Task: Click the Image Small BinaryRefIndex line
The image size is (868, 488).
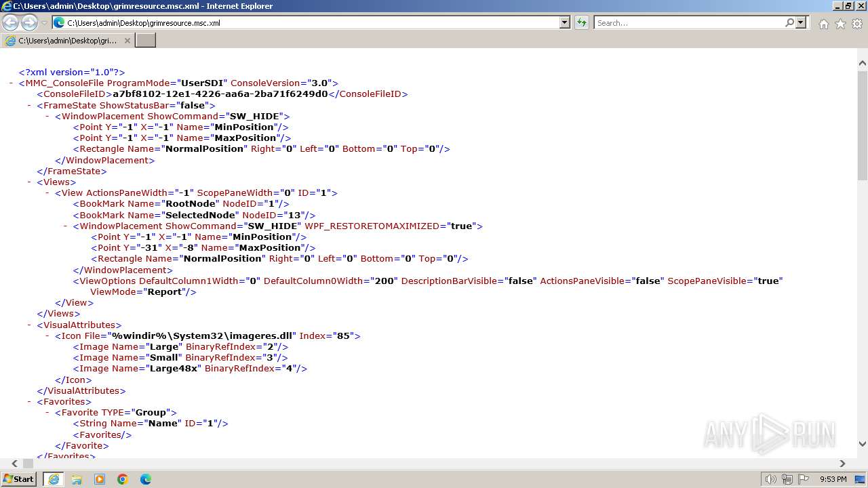Action: [x=180, y=357]
